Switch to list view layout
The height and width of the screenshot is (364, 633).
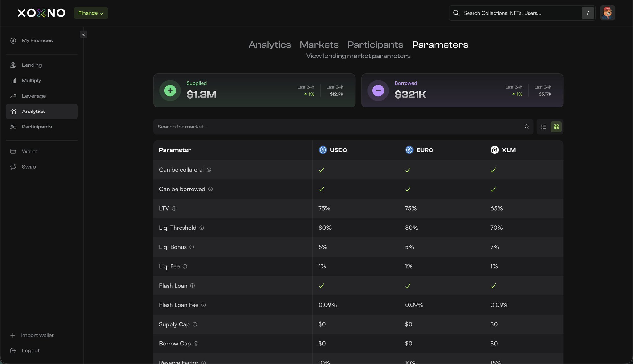[x=544, y=127]
